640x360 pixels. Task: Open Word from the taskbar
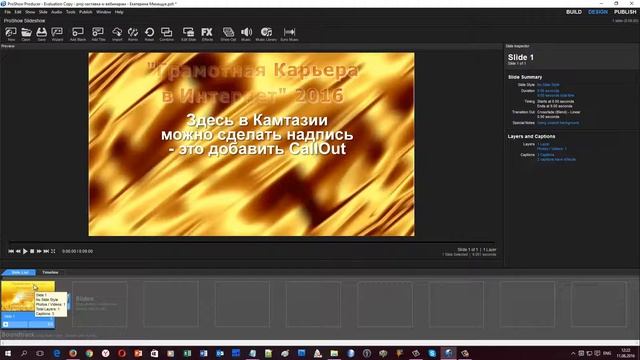point(204,353)
